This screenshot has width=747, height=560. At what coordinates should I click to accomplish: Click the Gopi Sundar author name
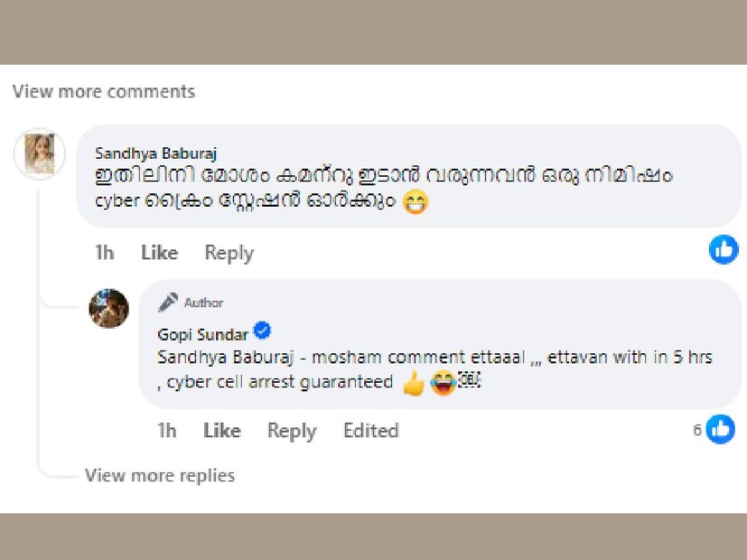(202, 332)
